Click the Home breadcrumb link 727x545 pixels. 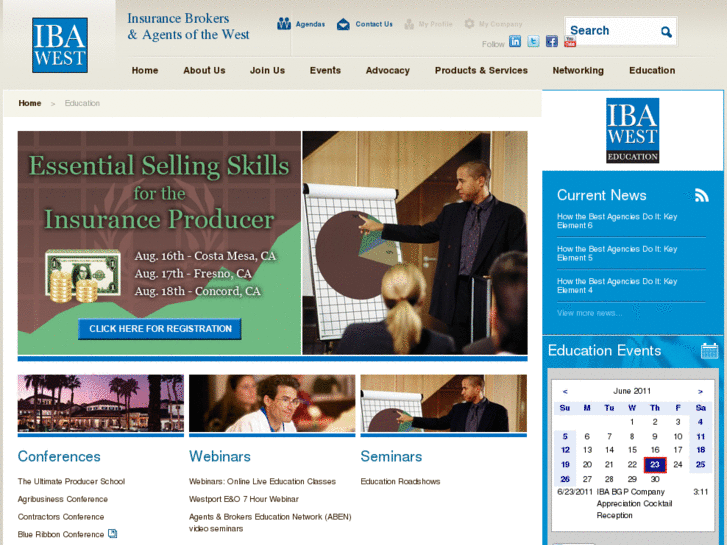[30, 103]
